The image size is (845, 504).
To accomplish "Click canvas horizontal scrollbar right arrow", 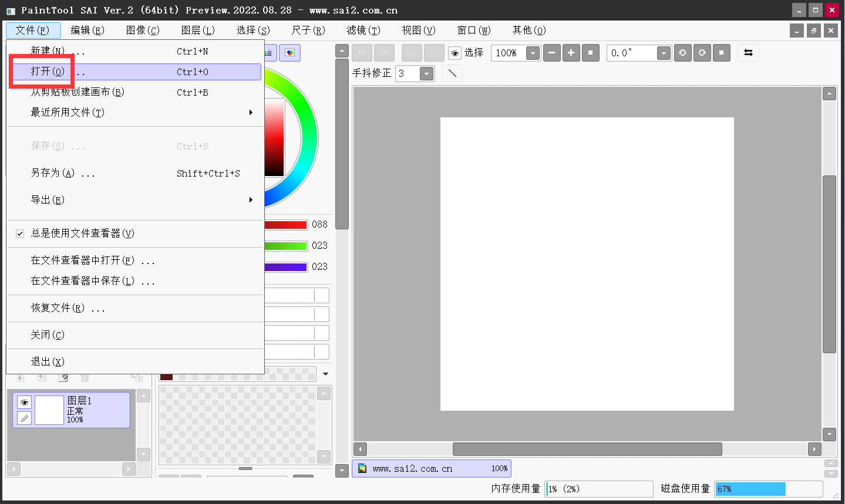I will 814,449.
